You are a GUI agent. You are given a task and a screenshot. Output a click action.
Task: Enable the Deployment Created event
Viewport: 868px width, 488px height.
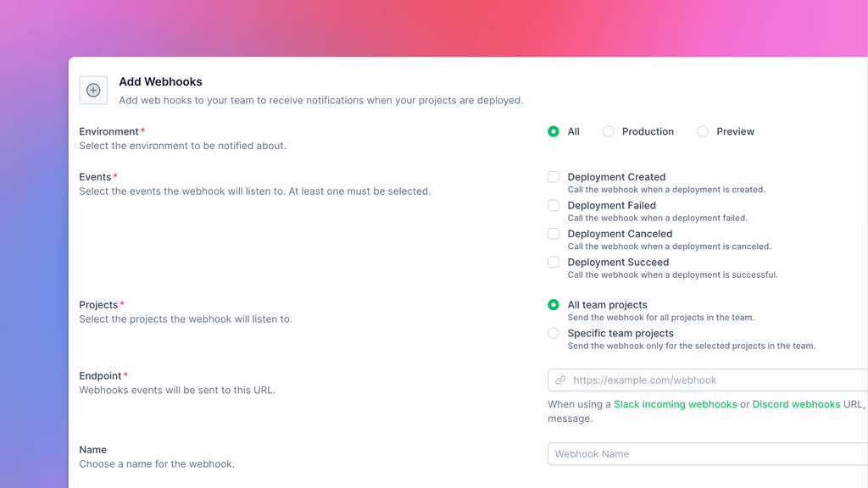pos(553,177)
